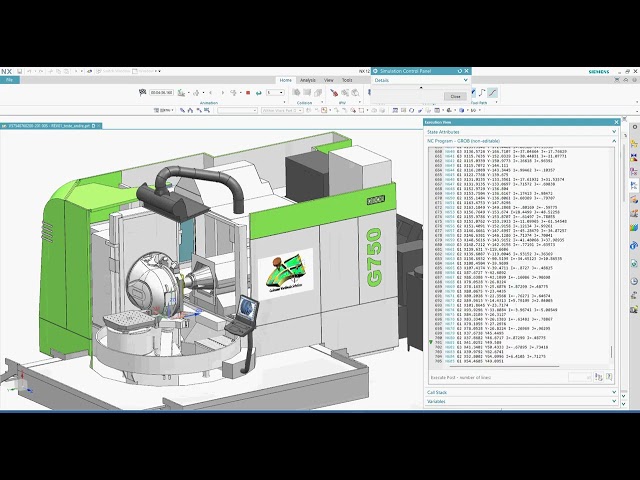Click the Reset machine arrow icon

(x=258, y=93)
